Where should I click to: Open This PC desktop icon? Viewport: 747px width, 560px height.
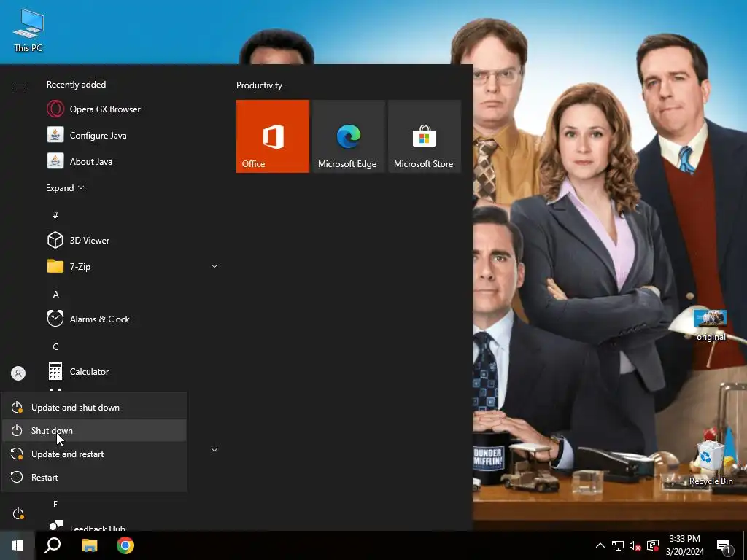click(28, 31)
